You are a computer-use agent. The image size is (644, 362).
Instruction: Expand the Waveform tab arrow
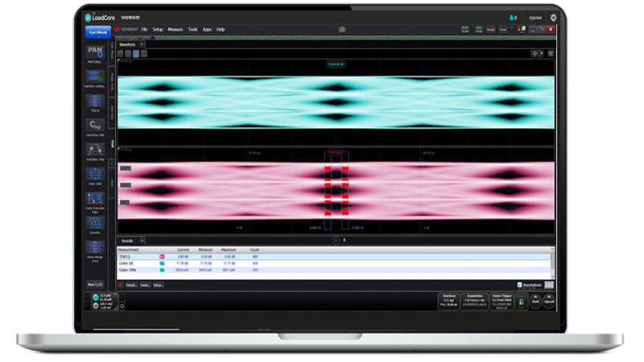tap(142, 44)
